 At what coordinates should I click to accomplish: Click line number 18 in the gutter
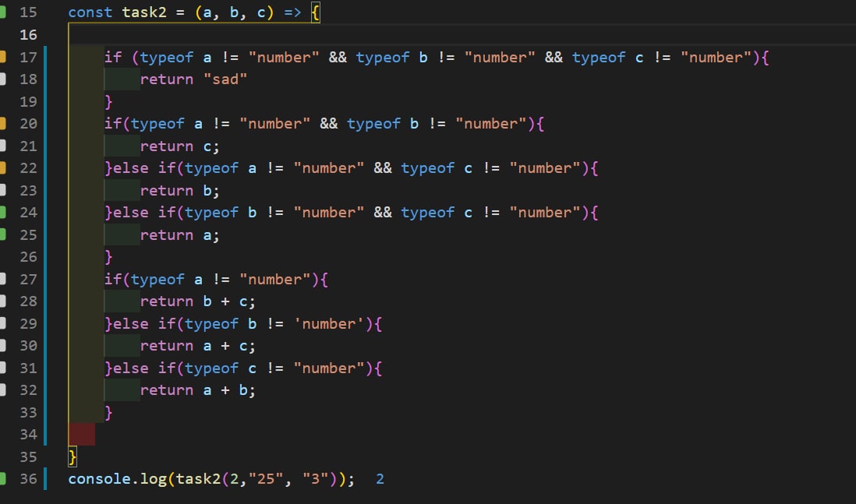pyautogui.click(x=28, y=79)
